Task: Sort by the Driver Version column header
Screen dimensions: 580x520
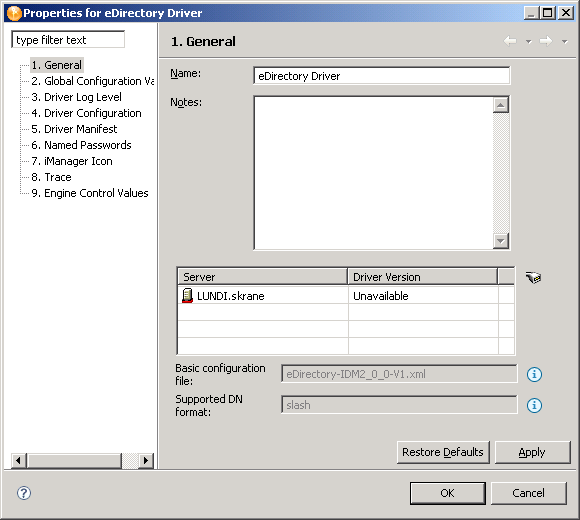Action: point(422,277)
